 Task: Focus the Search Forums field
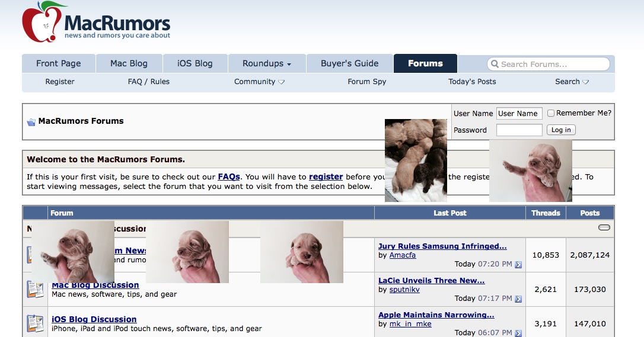tap(549, 64)
